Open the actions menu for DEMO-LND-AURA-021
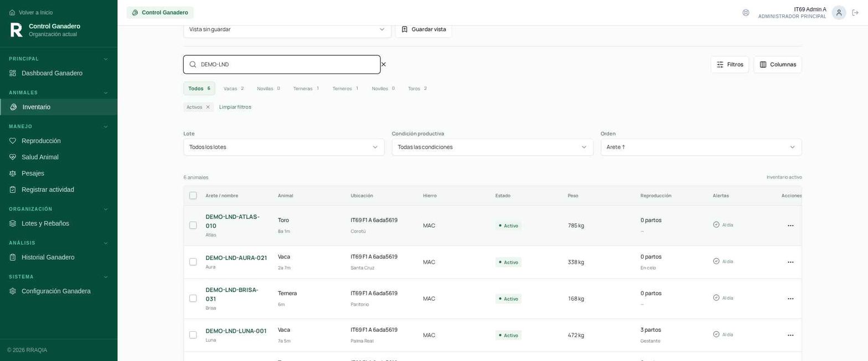This screenshot has width=868, height=361. [790, 262]
